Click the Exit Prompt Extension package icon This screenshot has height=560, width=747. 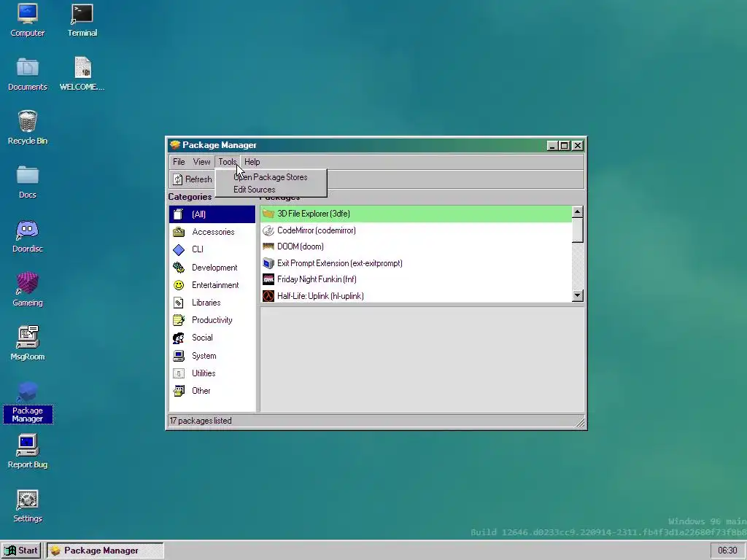pos(268,262)
